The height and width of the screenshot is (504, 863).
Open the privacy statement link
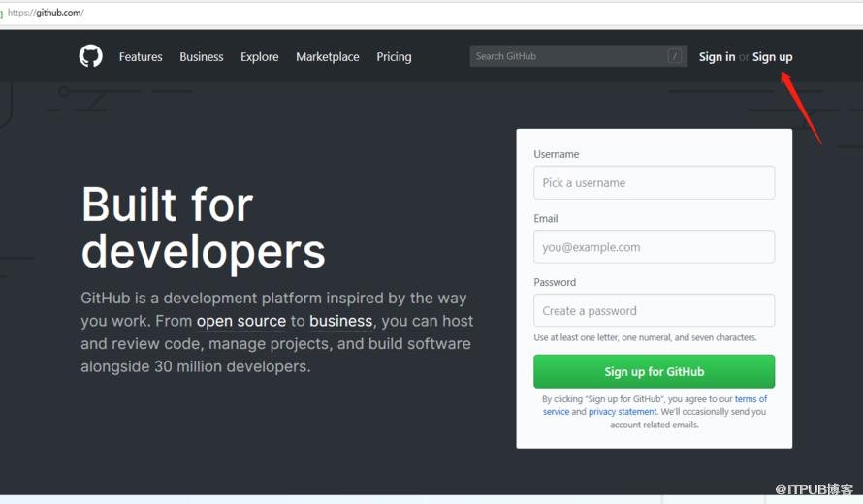[623, 412]
